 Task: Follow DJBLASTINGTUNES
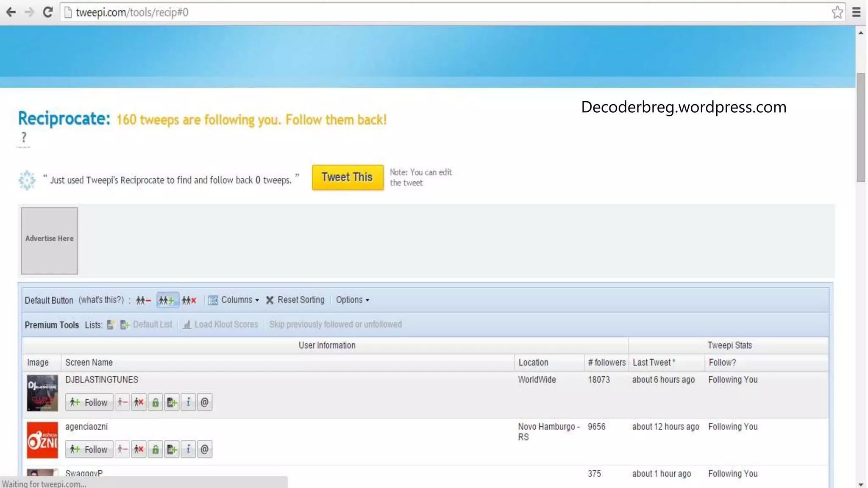(89, 402)
